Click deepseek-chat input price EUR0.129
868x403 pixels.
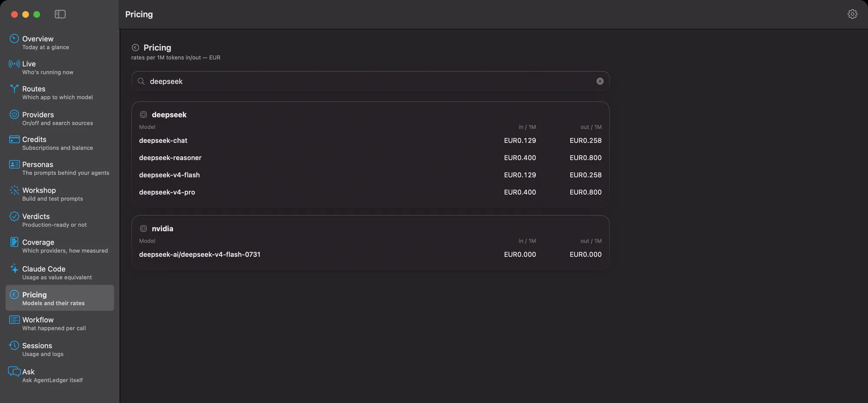coord(520,141)
